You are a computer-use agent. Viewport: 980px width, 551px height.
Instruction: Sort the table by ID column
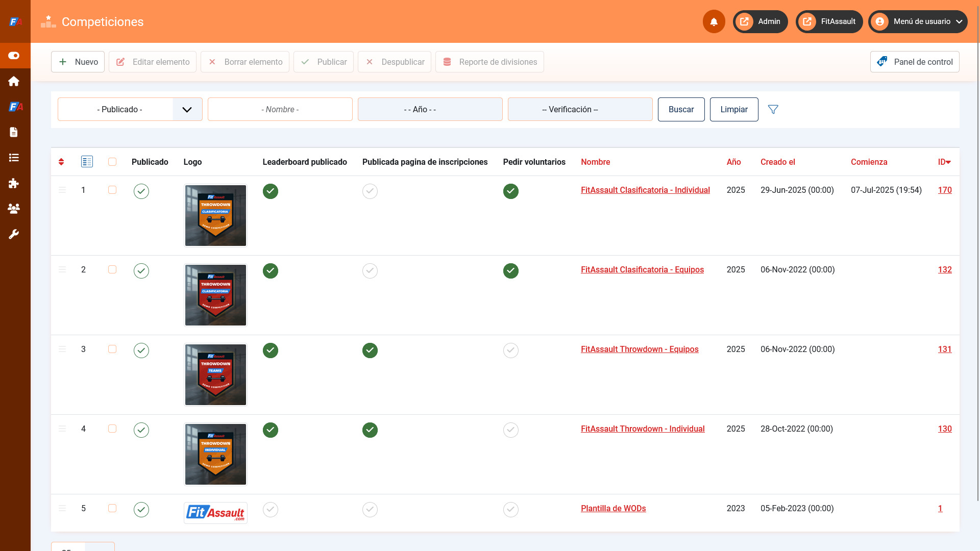pyautogui.click(x=944, y=162)
